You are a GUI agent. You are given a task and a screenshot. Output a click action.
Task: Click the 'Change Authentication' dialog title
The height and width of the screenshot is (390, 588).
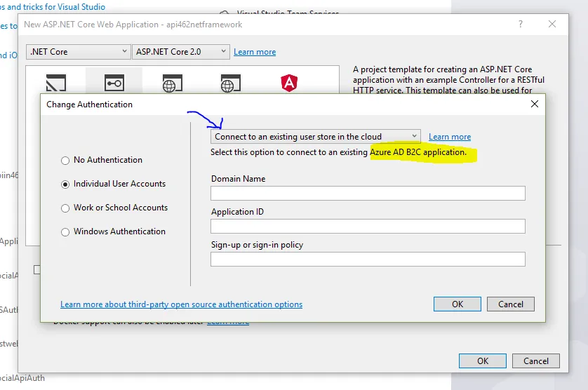[89, 105]
